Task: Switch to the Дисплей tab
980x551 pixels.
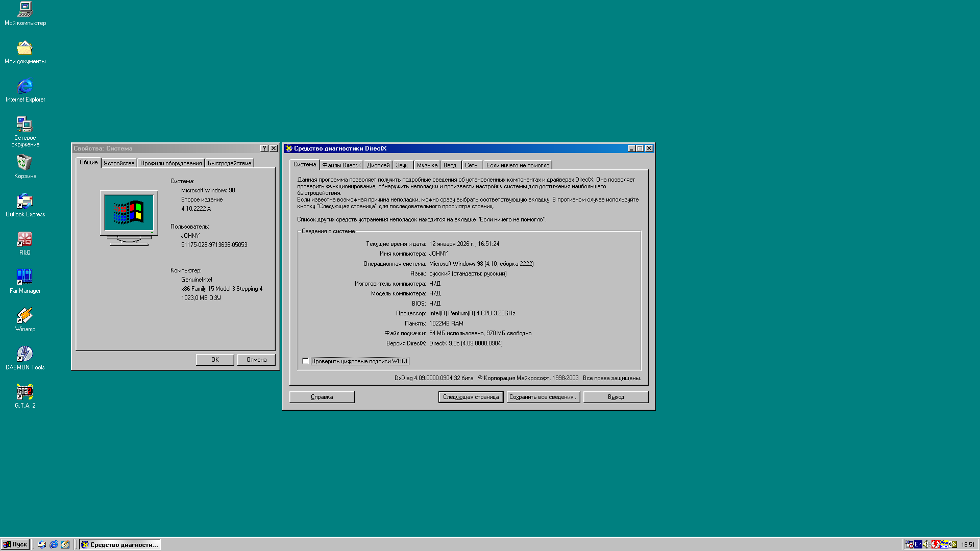Action: click(x=378, y=165)
